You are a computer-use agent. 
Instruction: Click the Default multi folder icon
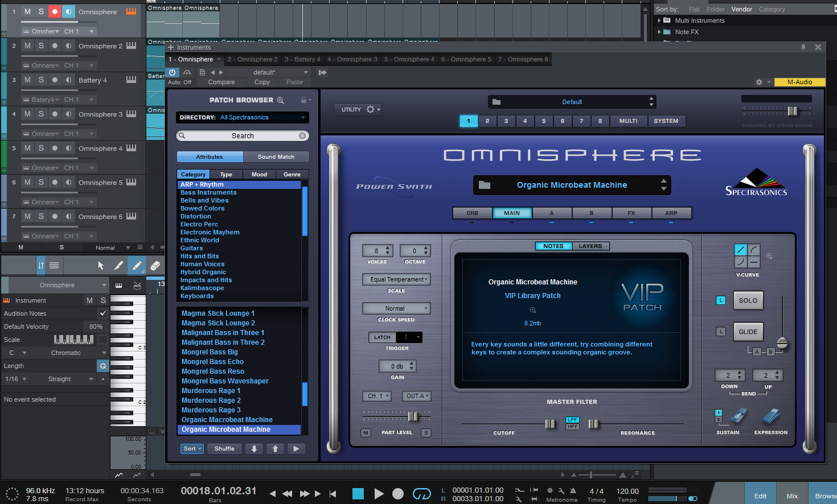click(x=497, y=102)
